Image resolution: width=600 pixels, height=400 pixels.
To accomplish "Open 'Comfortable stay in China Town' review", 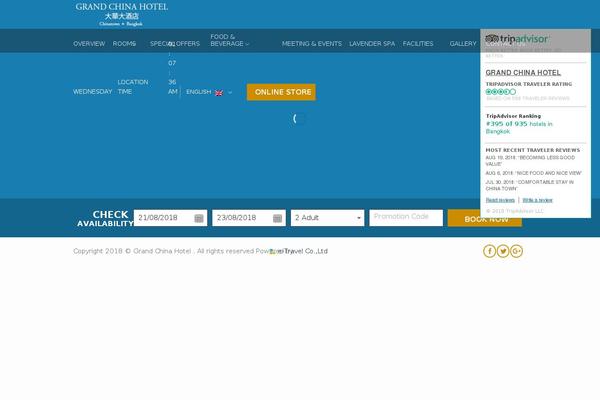I will tap(530, 185).
